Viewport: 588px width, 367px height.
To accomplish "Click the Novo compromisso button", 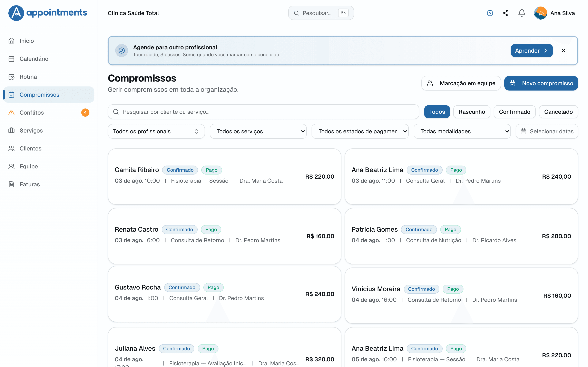I will [x=541, y=83].
